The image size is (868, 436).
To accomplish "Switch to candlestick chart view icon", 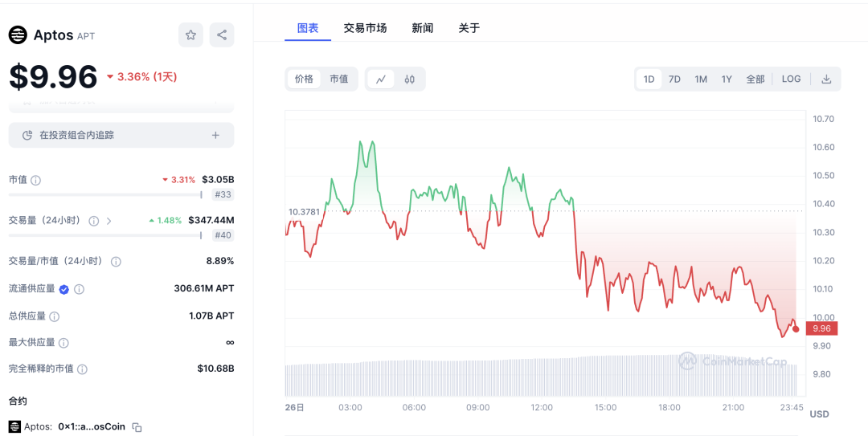I will [410, 79].
